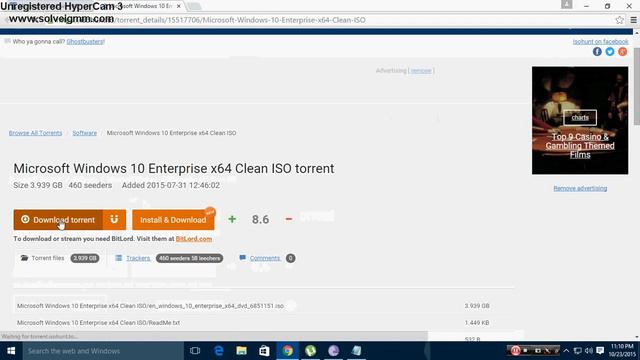Screen dimensions: 640x360
Task: Click 3.939 GB badge on Torrent files
Action: tap(85, 258)
